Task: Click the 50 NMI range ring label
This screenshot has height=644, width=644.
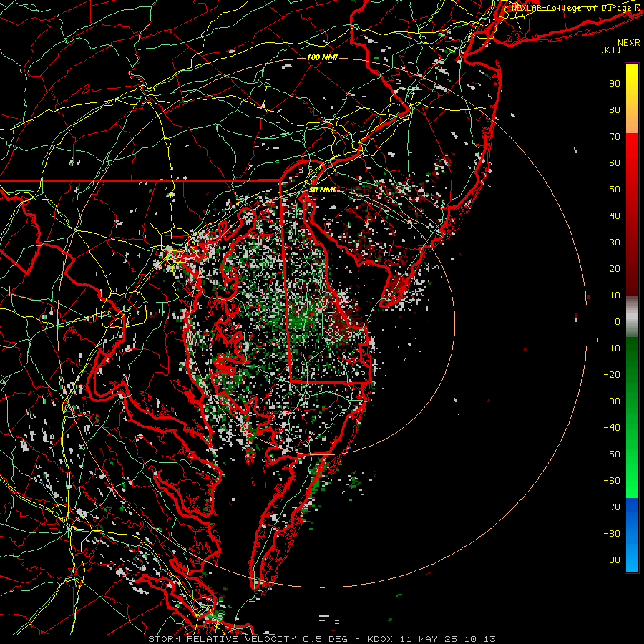Action: pos(322,190)
